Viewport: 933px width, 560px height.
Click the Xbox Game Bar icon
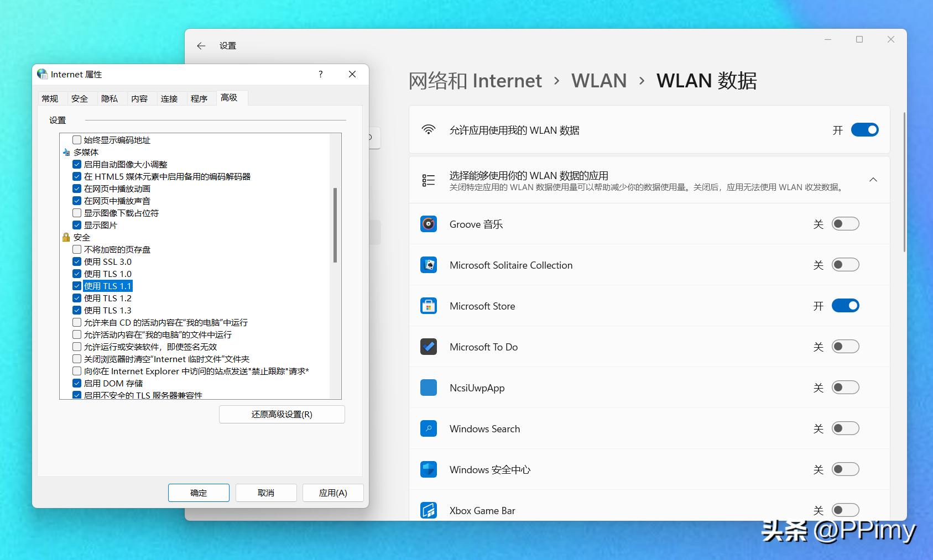(429, 510)
